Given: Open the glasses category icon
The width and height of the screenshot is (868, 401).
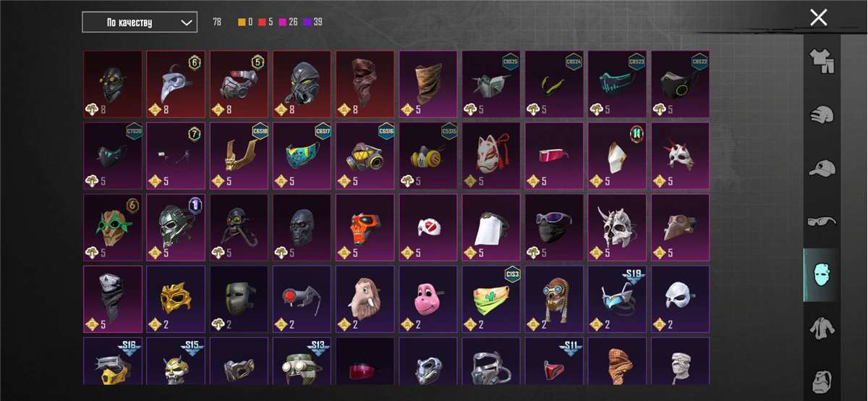Looking at the screenshot, I should 821,221.
